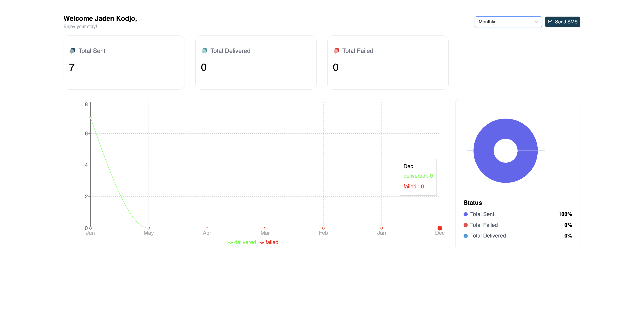Click the Monthly dropdown chevron arrow
The height and width of the screenshot is (334, 644).
[536, 22]
